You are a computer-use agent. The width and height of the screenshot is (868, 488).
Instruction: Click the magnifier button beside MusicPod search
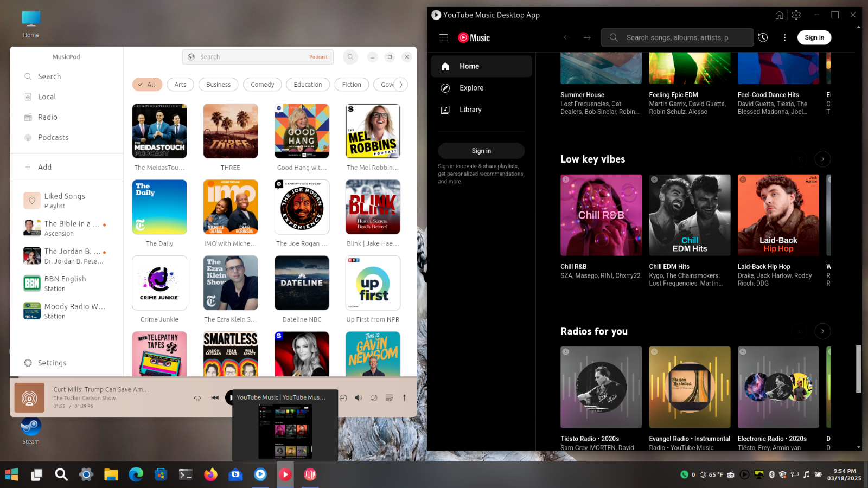pos(350,57)
